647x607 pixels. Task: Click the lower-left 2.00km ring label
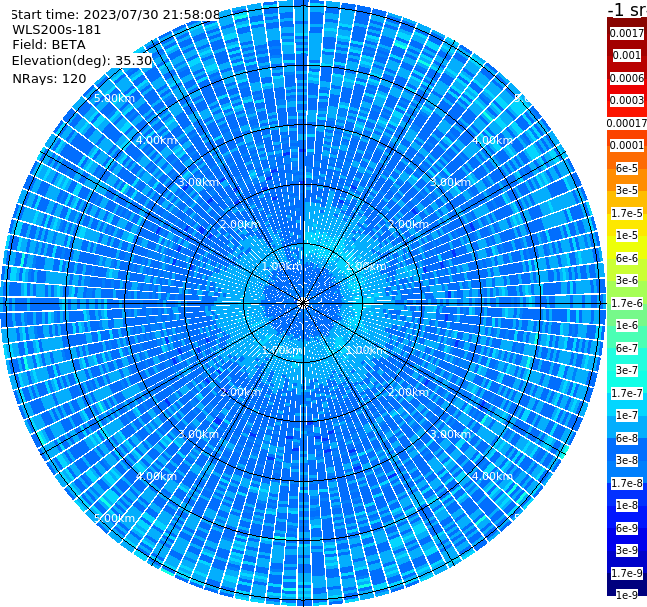[x=241, y=392]
